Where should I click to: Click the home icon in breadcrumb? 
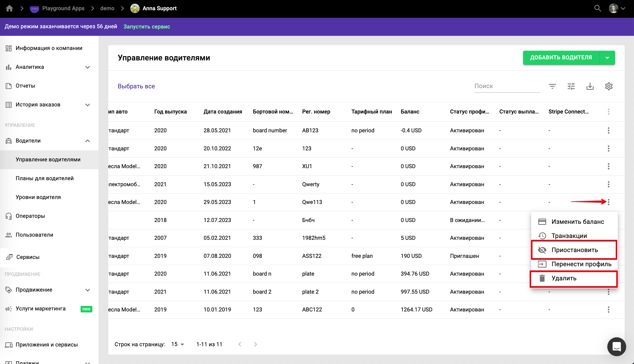[9, 8]
